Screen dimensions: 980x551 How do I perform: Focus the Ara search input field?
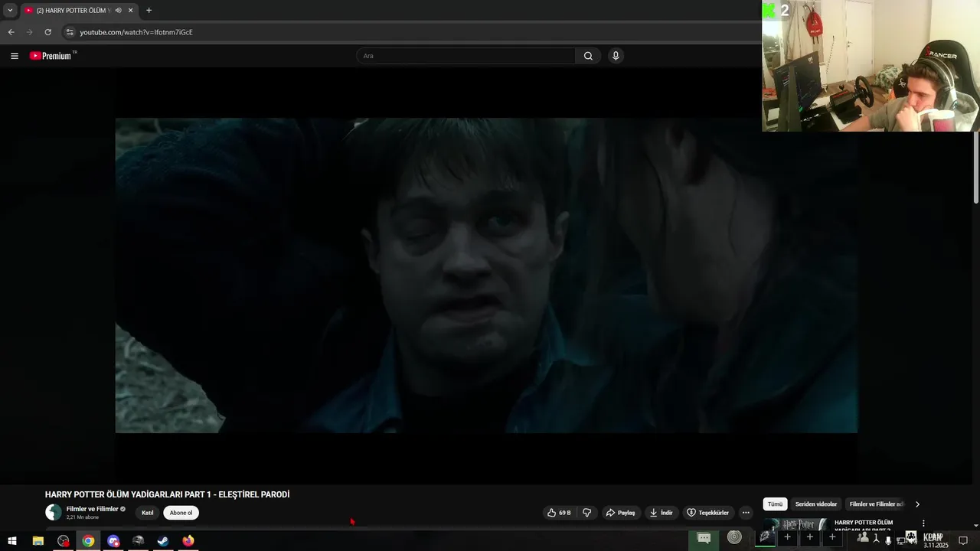[465, 56]
